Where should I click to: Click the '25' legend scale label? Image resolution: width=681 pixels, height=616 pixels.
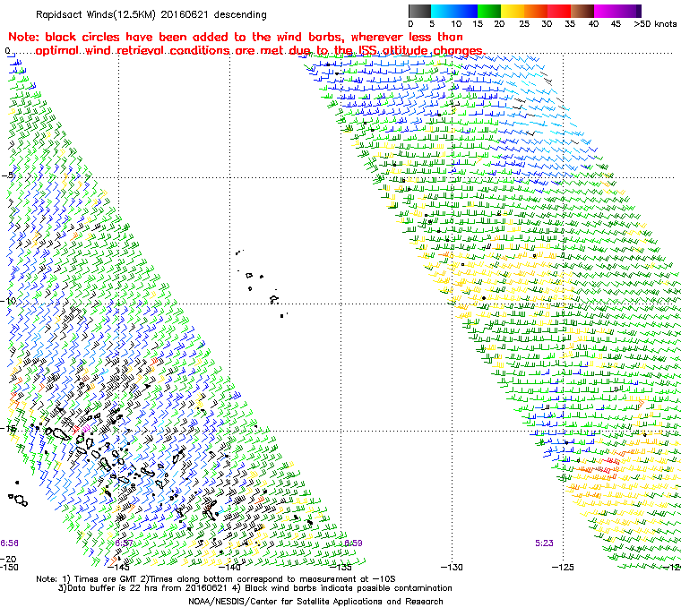click(524, 24)
